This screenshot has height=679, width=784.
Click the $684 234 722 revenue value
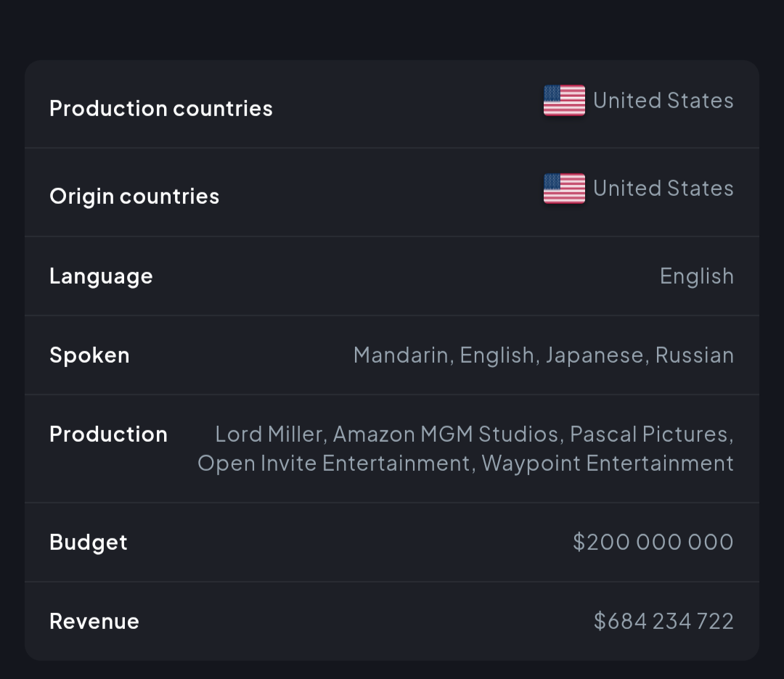(x=663, y=621)
